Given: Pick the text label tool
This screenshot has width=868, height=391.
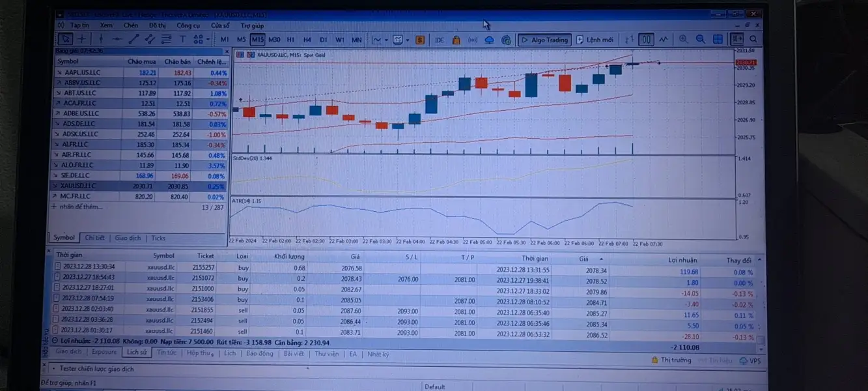Looking at the screenshot, I should pyautogui.click(x=183, y=39).
